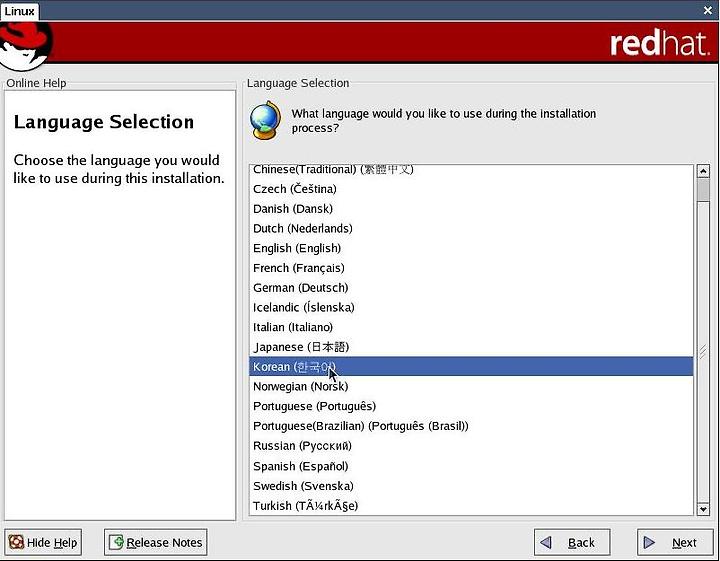
Task: Select Chinese(Traditional) language
Action: point(471,169)
